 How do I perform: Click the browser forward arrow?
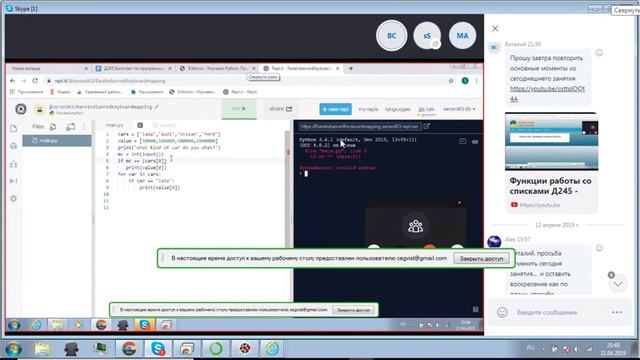pos(23,81)
